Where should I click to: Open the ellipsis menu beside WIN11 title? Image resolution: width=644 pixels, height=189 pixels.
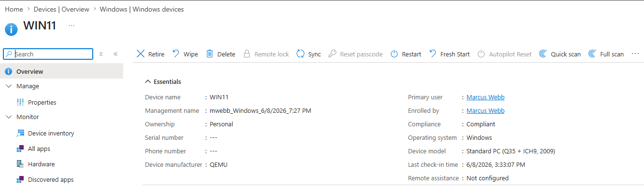coord(72,26)
